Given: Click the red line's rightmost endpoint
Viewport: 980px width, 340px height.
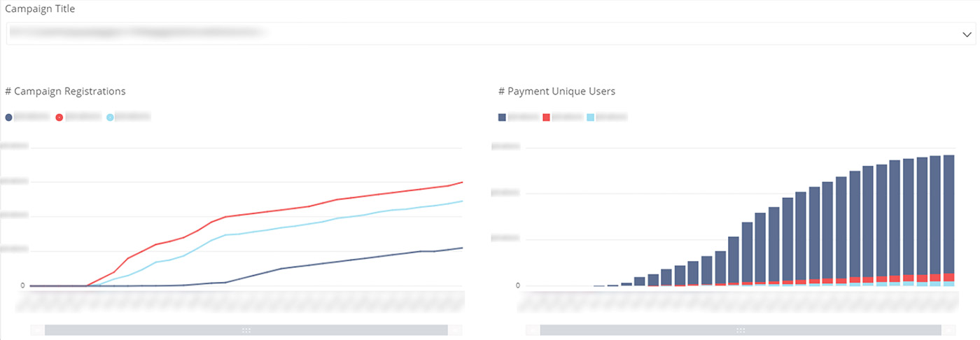Looking at the screenshot, I should click(463, 182).
